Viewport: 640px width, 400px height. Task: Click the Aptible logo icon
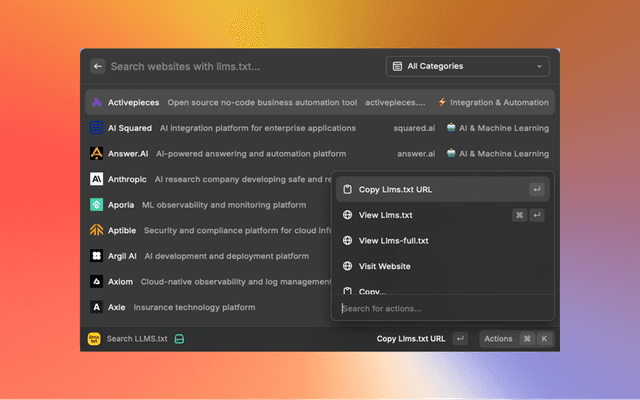(x=97, y=230)
